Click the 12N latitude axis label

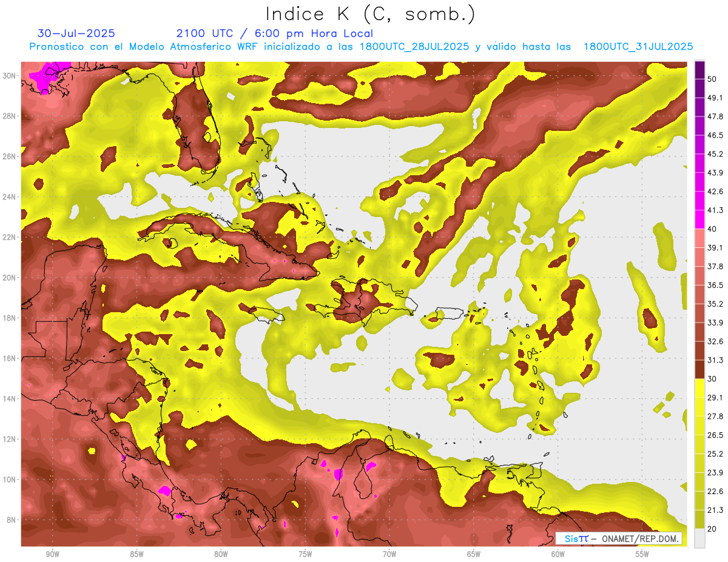pyautogui.click(x=10, y=439)
